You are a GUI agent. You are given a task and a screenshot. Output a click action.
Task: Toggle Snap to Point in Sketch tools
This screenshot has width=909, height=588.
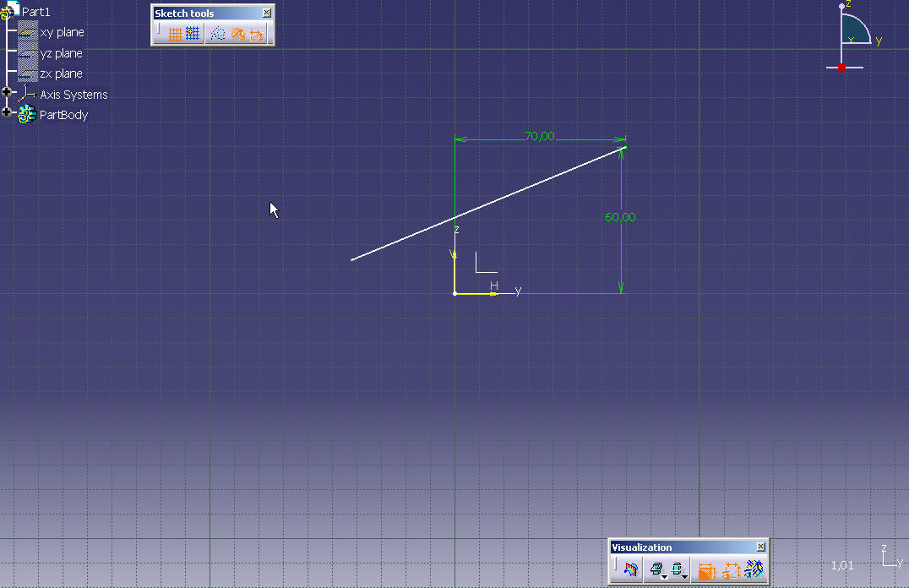coord(193,34)
